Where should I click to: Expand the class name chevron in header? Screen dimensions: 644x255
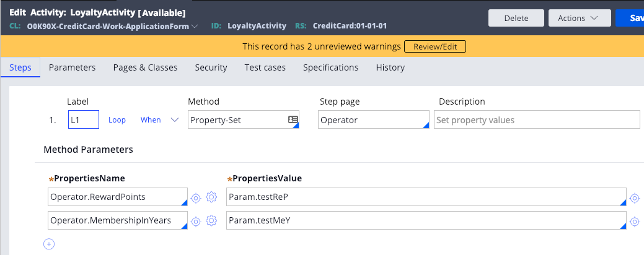coord(195,26)
